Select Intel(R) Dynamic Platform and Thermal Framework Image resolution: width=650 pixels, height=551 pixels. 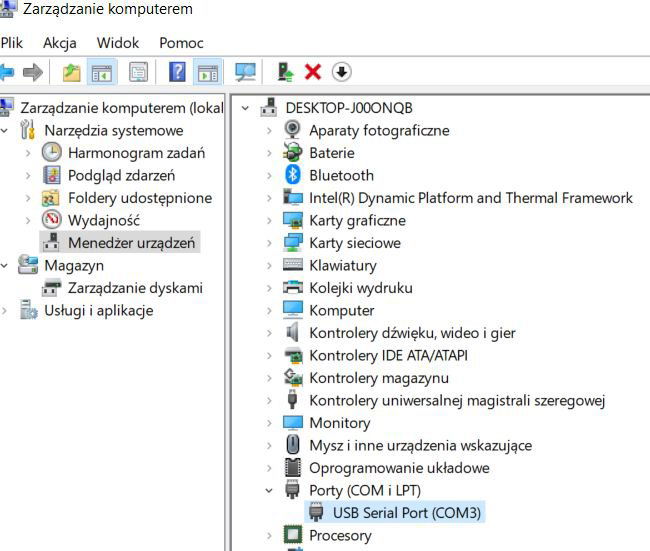point(471,198)
